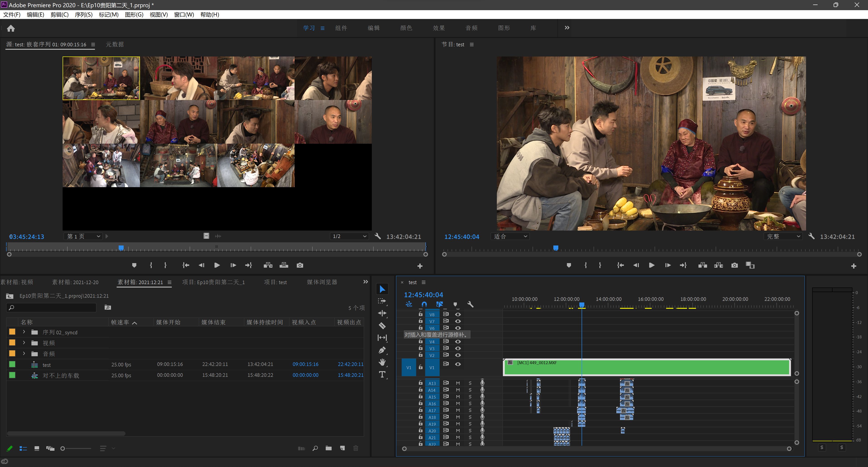Add marker in timeline panel
This screenshot has height=467, width=868.
tap(455, 304)
